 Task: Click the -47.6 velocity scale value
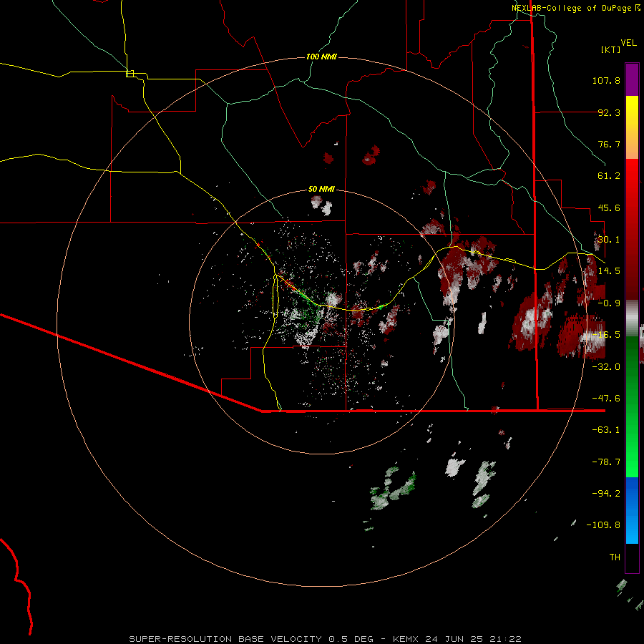pos(606,399)
